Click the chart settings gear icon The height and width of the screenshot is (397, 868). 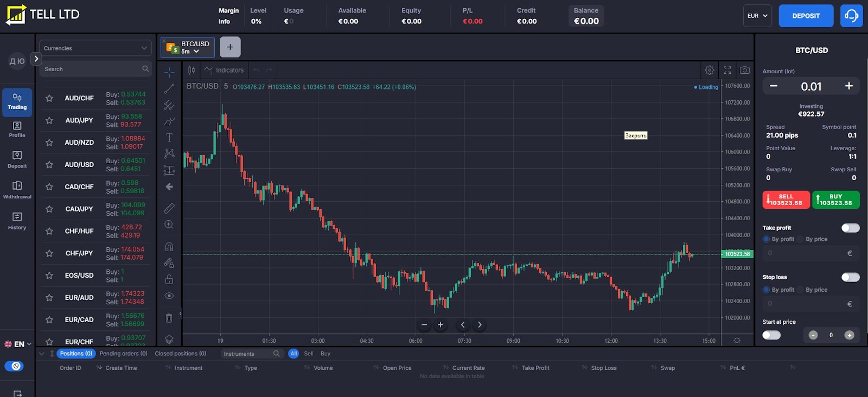pyautogui.click(x=710, y=70)
